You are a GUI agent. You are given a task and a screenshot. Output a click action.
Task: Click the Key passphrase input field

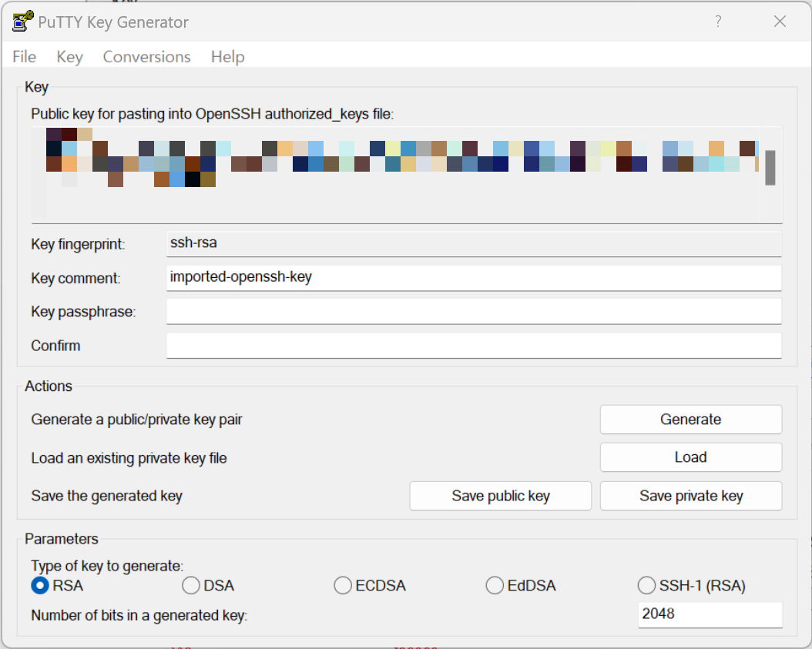click(474, 312)
